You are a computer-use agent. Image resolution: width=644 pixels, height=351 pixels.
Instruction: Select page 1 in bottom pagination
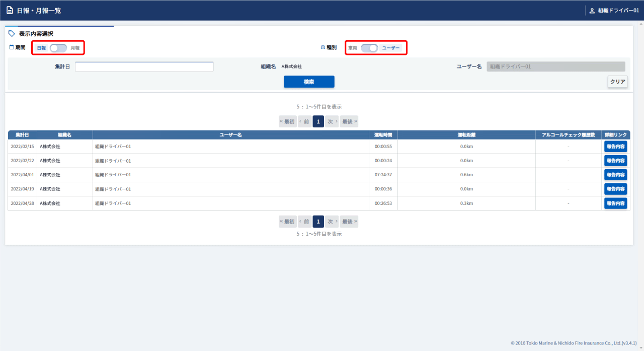318,222
